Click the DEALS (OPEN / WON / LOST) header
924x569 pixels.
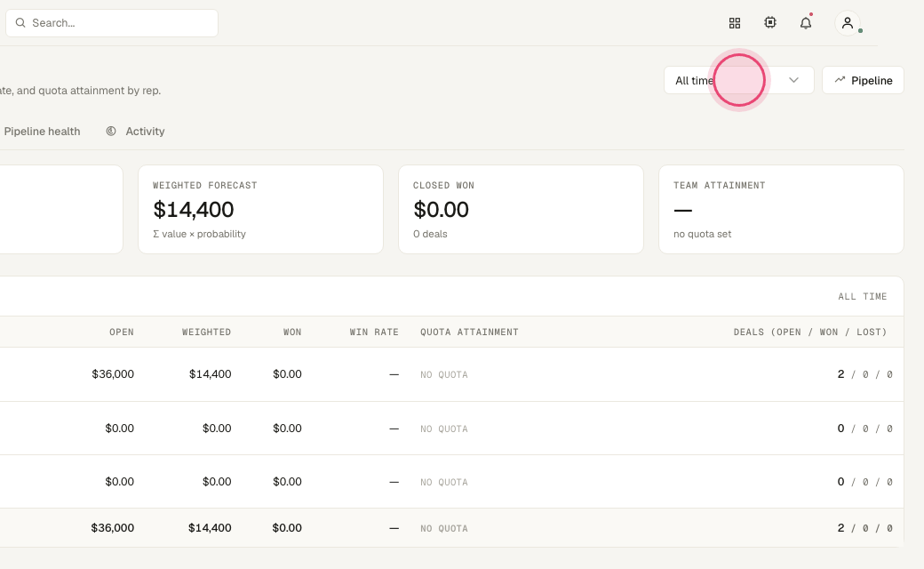[810, 332]
